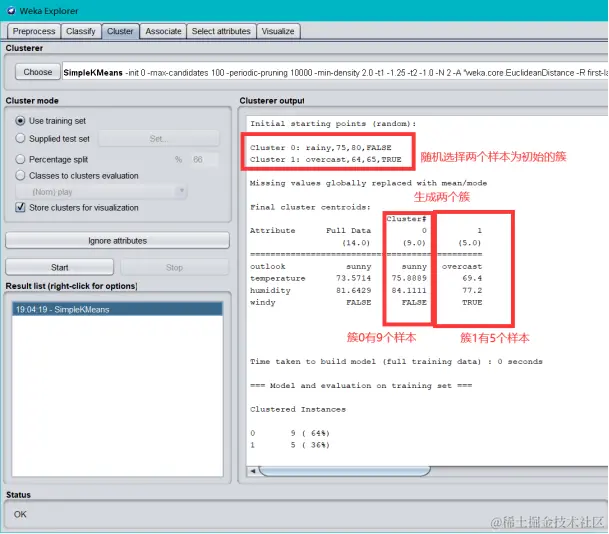
Task: Click the 'Clustered Instances' heading
Action: click(298, 409)
